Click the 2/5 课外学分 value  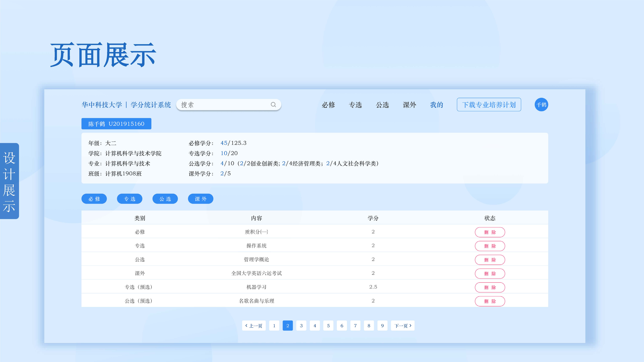click(x=225, y=173)
